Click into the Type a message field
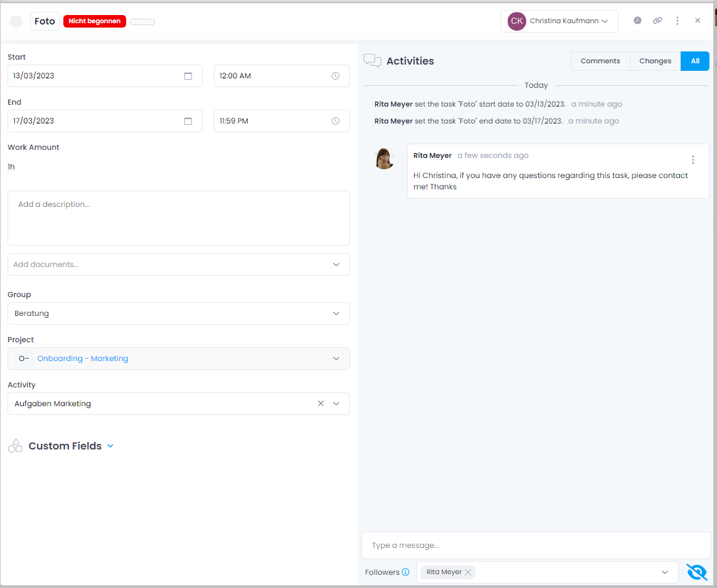This screenshot has height=588, width=717. coord(536,545)
